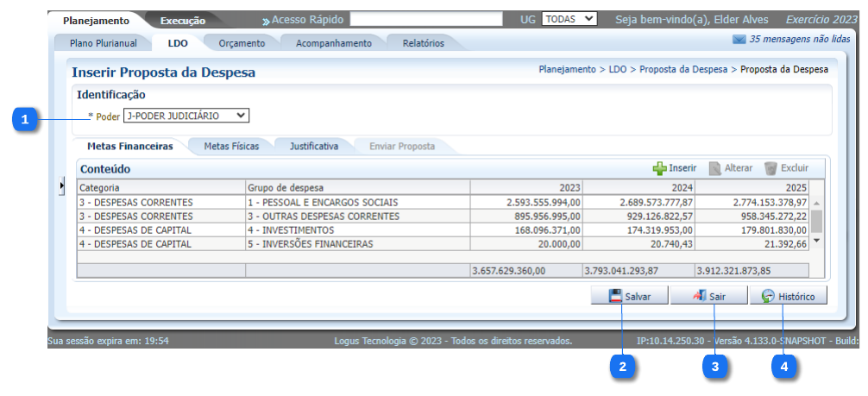Click the Sair exit door icon
The width and height of the screenshot is (868, 396).
700,296
